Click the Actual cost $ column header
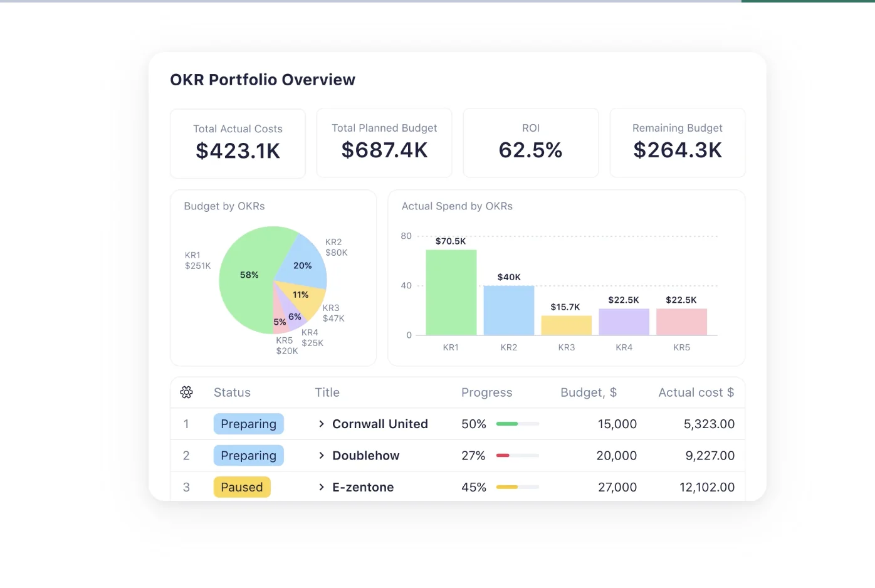Viewport: 875px width, 588px height. click(x=696, y=392)
